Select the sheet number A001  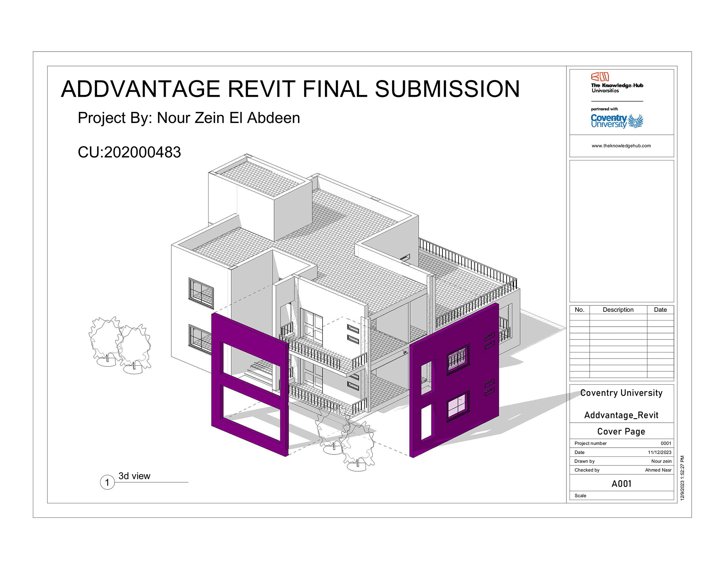(621, 484)
